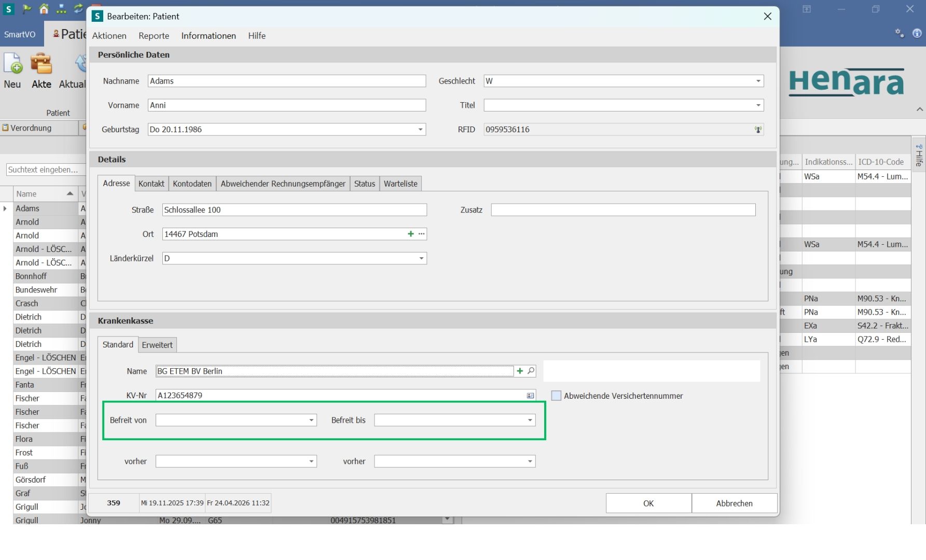Add a new Ort with the green plus

click(411, 234)
